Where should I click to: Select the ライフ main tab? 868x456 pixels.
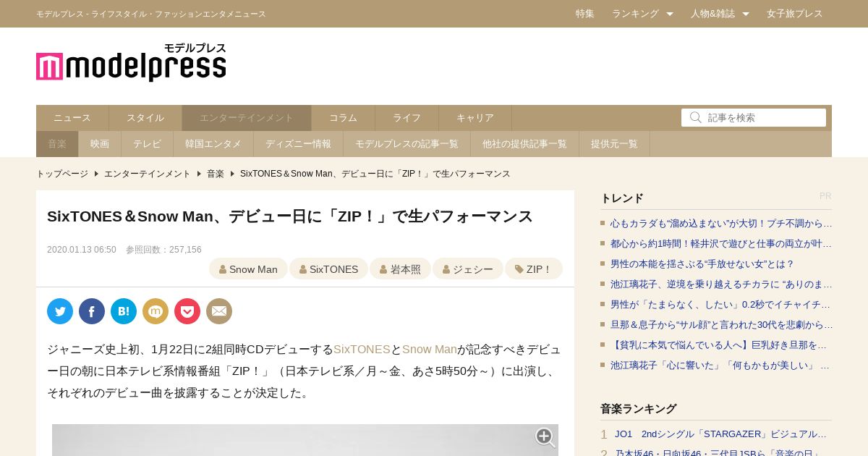(x=407, y=118)
